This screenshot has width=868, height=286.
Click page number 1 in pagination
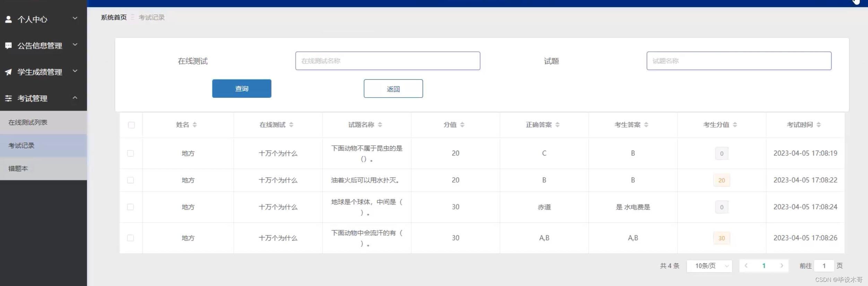pos(764,266)
